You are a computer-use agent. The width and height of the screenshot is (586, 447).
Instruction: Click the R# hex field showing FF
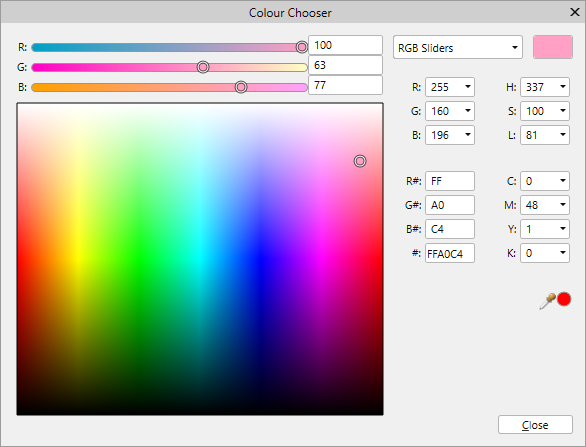pos(450,181)
